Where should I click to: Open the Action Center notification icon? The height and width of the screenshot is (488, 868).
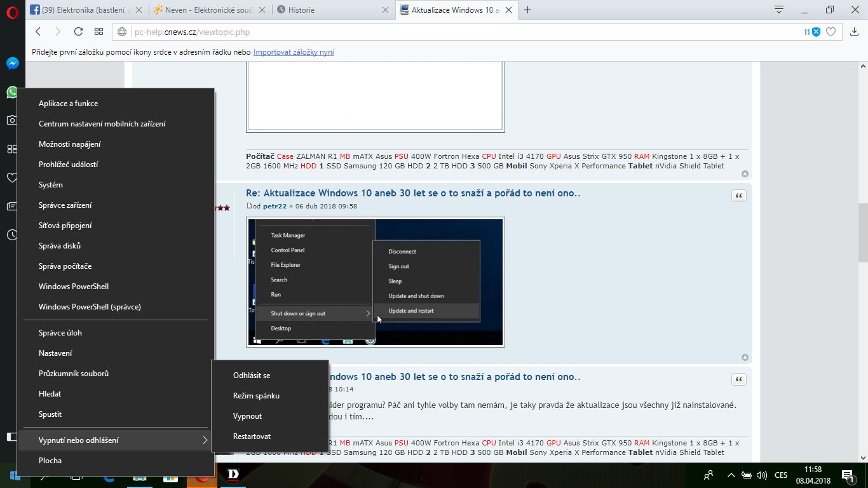(847, 475)
